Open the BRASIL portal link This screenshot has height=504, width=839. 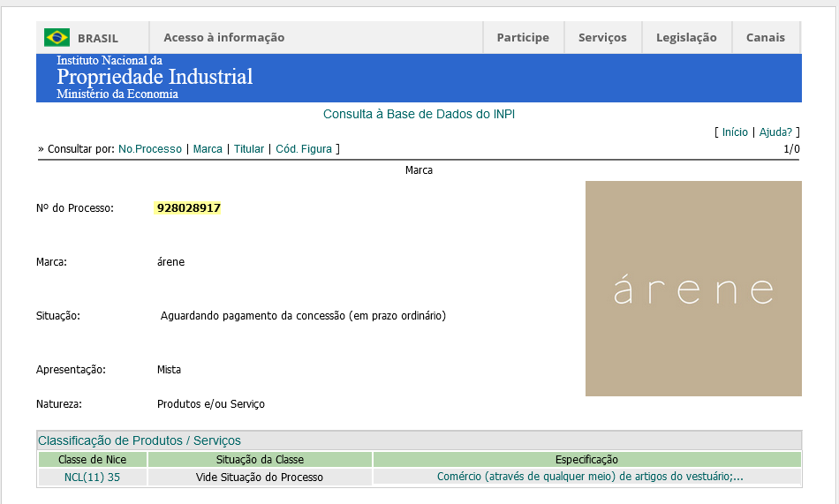98,39
